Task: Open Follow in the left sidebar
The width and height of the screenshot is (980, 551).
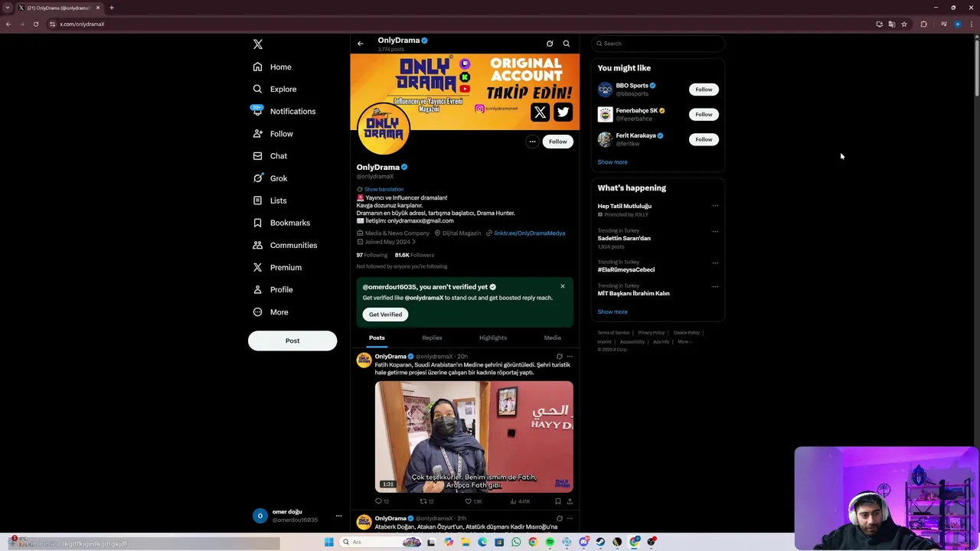Action: 273,134
